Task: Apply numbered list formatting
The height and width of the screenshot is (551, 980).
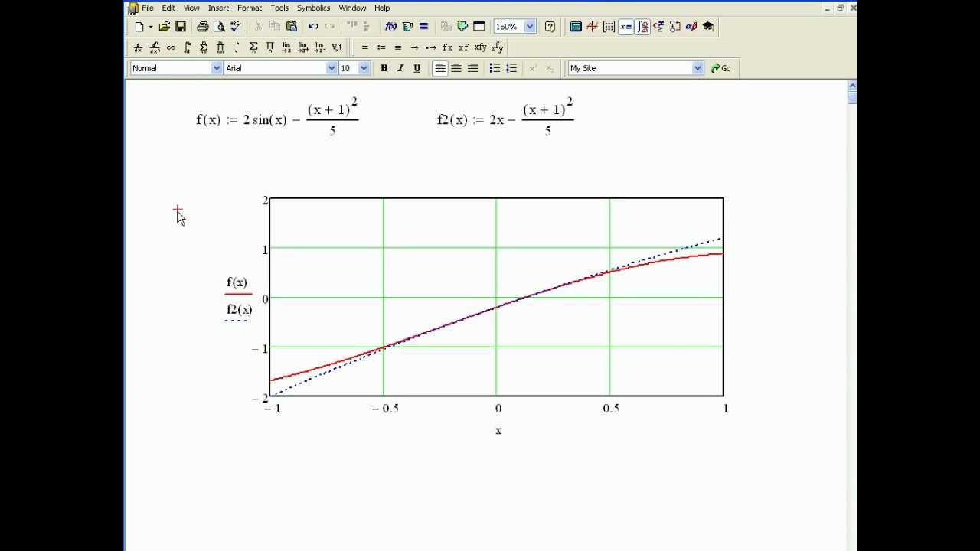Action: pos(511,68)
